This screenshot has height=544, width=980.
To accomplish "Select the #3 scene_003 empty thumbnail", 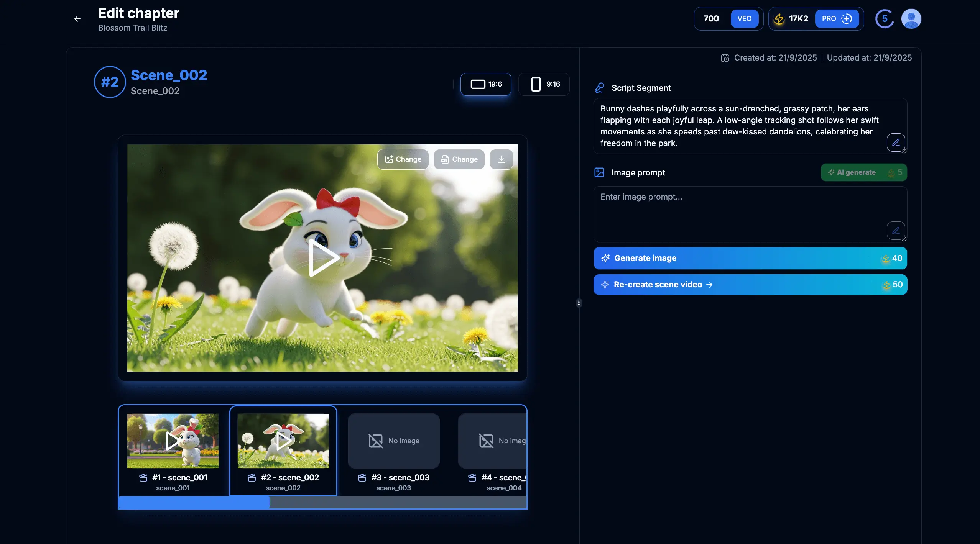I will (393, 441).
